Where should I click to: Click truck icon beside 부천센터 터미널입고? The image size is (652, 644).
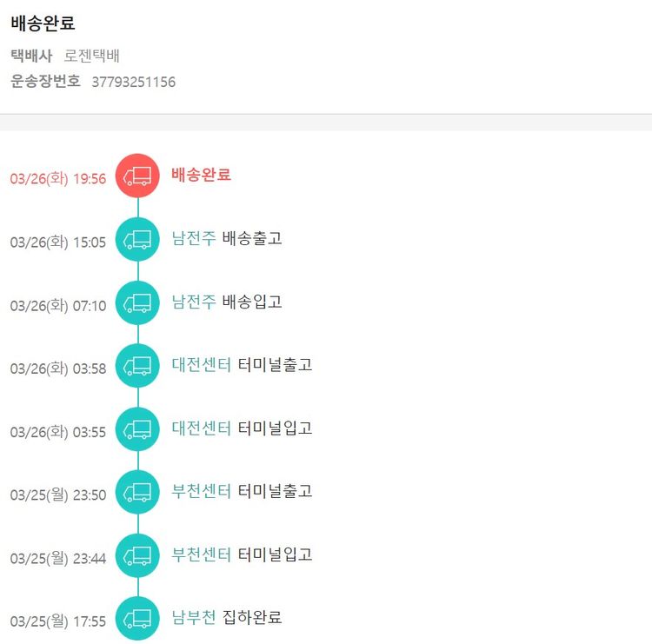coord(137,554)
